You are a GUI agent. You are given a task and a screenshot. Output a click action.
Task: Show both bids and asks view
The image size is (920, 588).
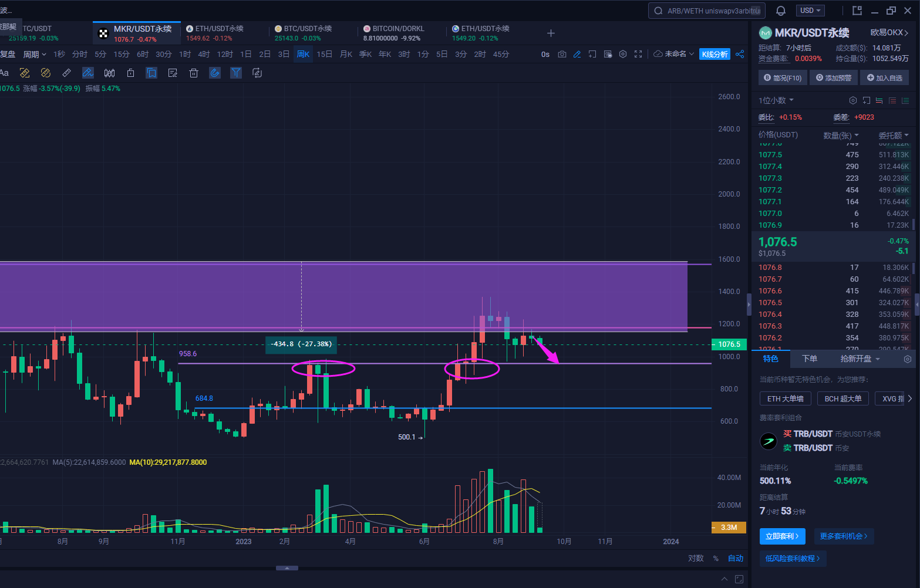click(879, 100)
